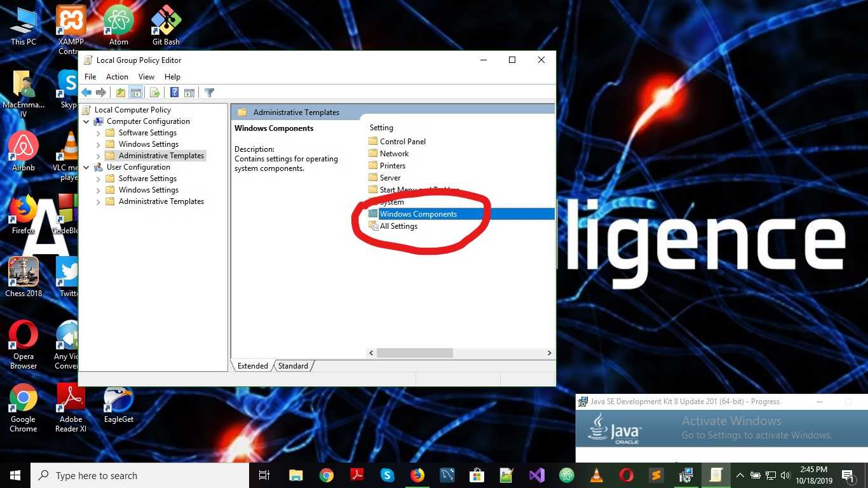The width and height of the screenshot is (868, 488).
Task: Select the Server folder in list
Action: click(384, 178)
